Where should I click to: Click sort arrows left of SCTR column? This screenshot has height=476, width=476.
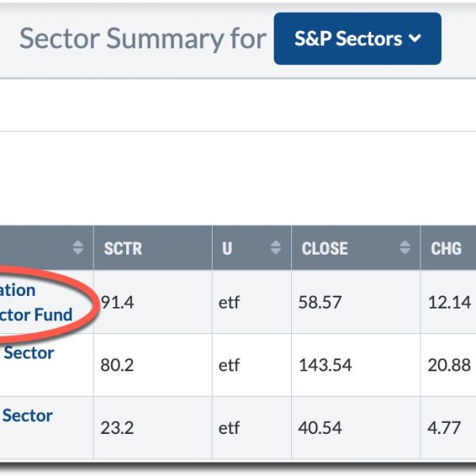point(78,248)
